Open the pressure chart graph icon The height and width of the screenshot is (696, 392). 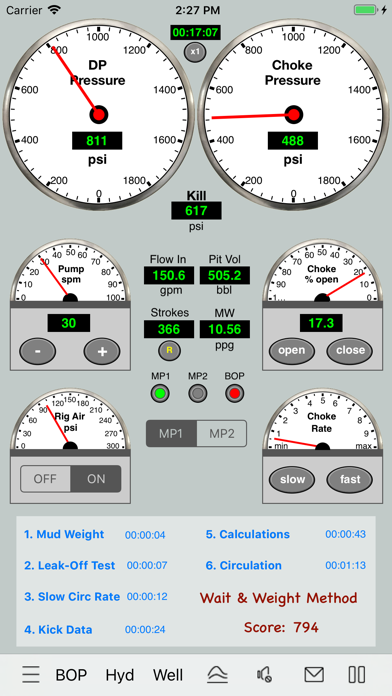click(218, 675)
